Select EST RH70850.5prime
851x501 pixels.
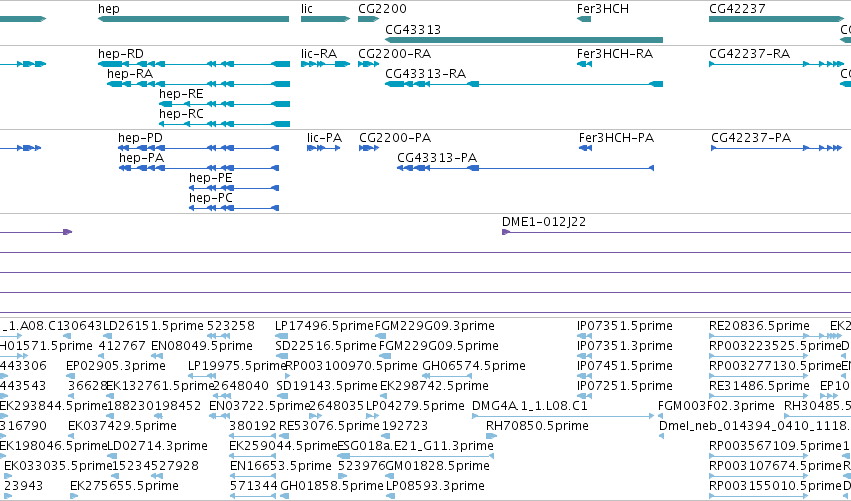click(537, 426)
